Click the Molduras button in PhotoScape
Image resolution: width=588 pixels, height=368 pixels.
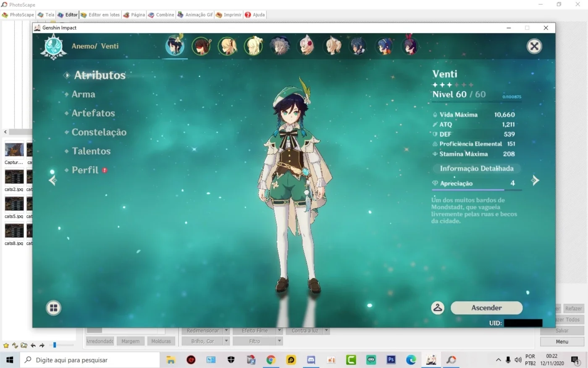161,341
